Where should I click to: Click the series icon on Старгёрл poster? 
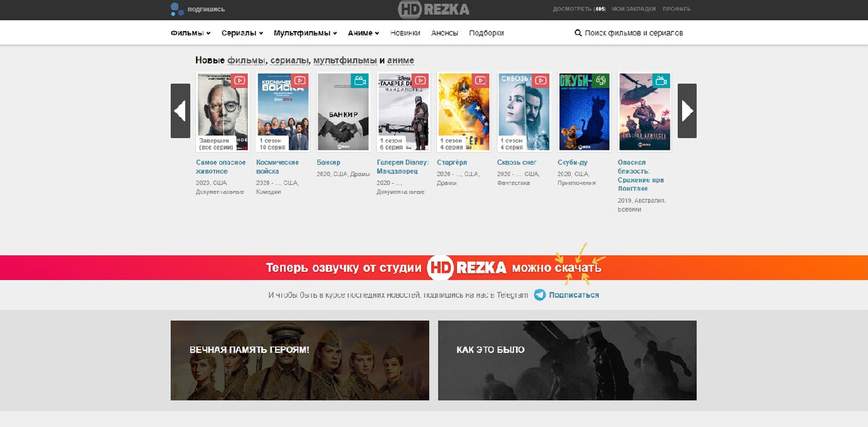point(480,80)
